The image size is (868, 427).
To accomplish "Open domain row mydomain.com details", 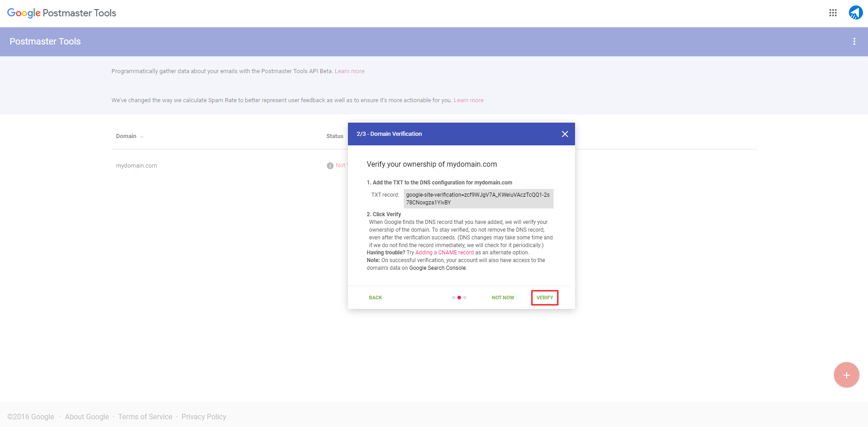I will pos(136,165).
